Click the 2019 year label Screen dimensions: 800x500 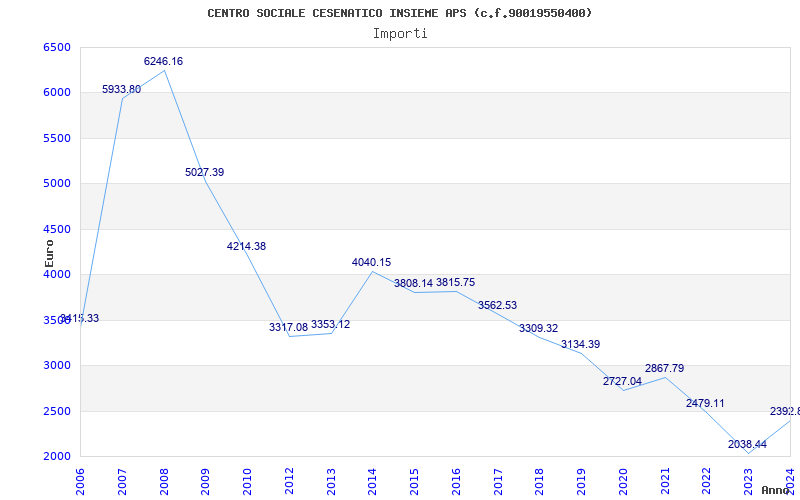tap(581, 481)
